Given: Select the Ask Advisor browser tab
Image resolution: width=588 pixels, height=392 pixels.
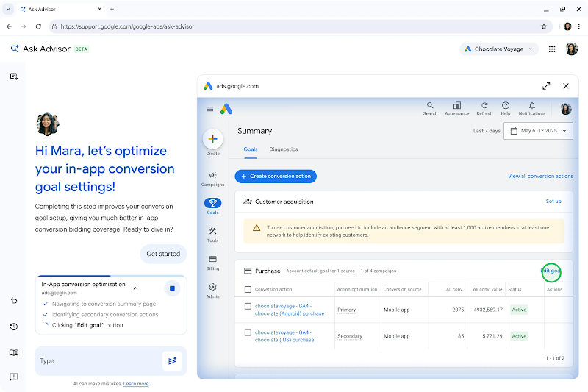Looking at the screenshot, I should point(60,9).
